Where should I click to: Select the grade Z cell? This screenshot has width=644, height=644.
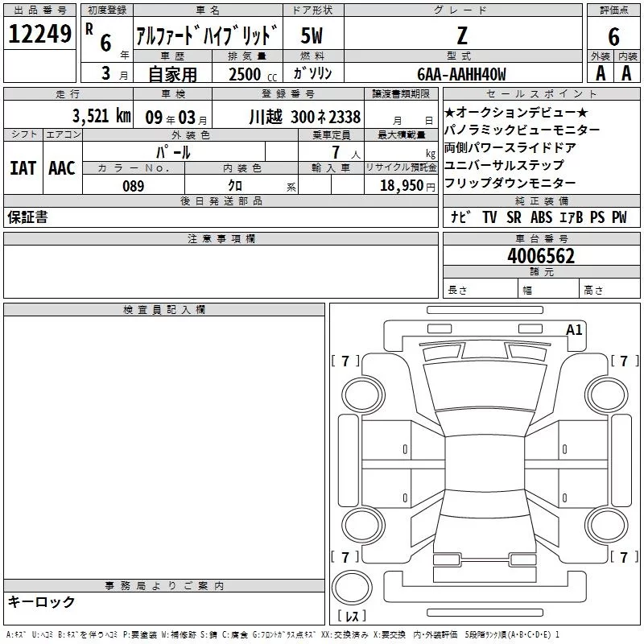[x=462, y=35]
